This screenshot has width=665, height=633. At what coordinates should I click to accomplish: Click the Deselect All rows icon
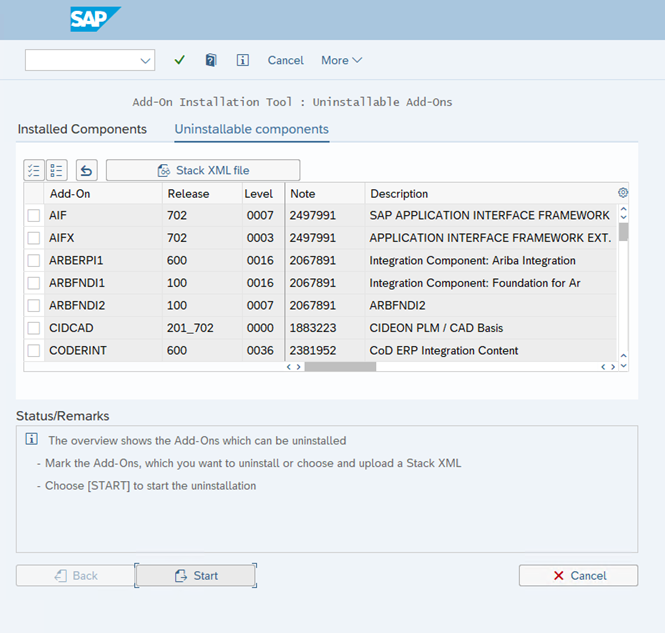(x=56, y=170)
